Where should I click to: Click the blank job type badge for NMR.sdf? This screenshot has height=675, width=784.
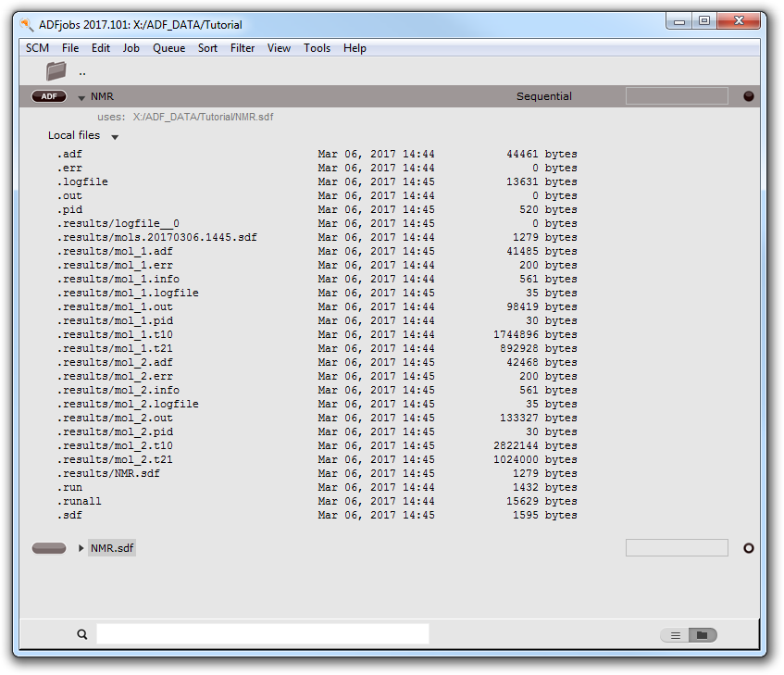click(x=49, y=548)
